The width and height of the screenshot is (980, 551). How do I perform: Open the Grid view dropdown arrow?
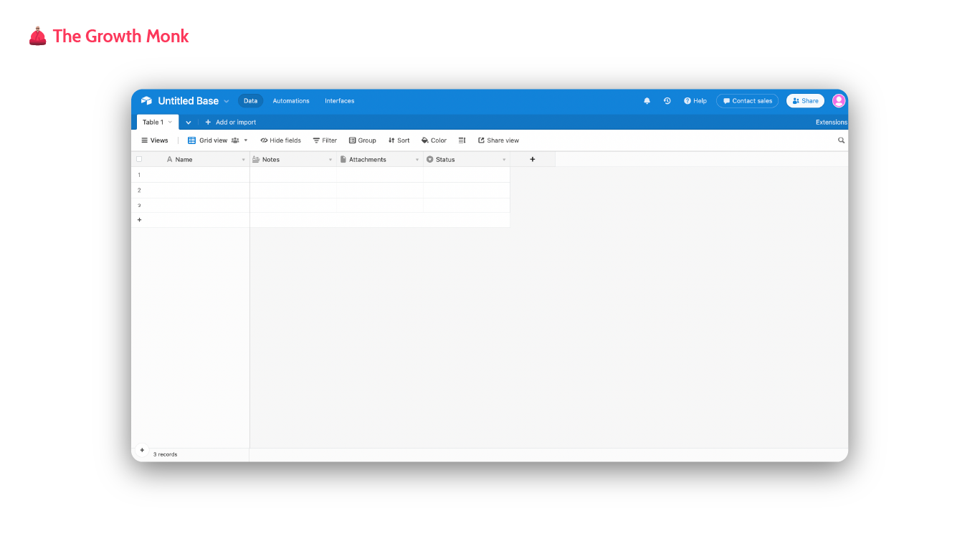(x=246, y=140)
